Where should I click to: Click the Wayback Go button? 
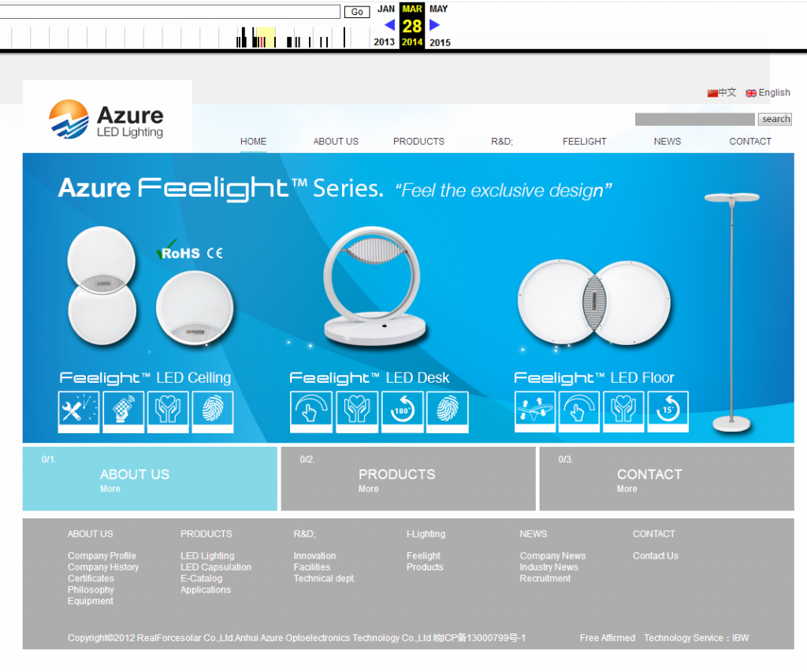click(357, 12)
